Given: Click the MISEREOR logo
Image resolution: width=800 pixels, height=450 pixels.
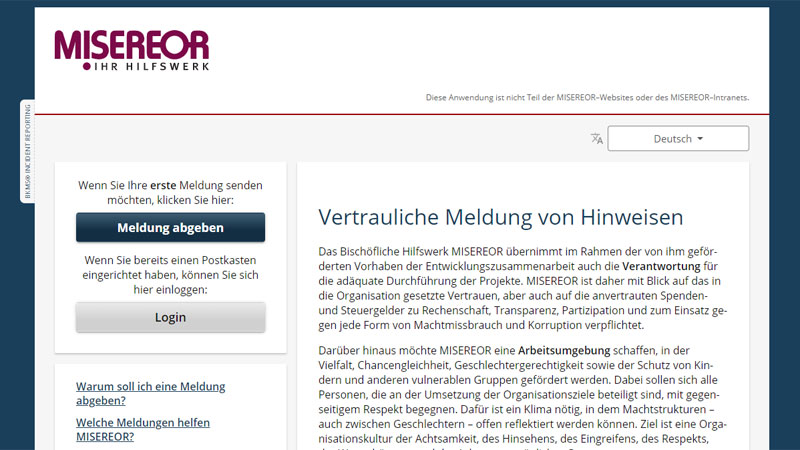Looking at the screenshot, I should pos(132,49).
